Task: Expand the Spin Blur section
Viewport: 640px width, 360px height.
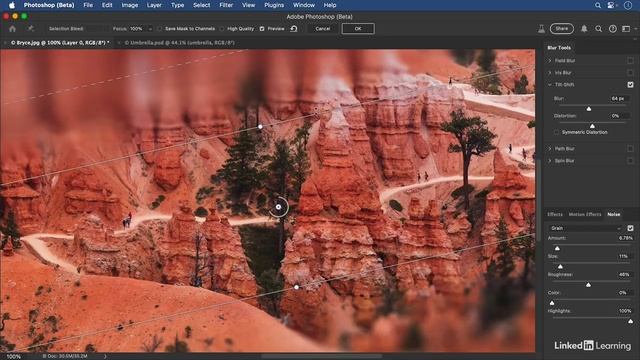Action: [550, 161]
